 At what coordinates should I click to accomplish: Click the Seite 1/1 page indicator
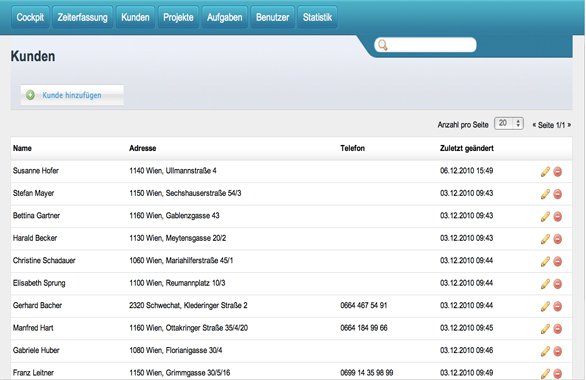tap(552, 125)
